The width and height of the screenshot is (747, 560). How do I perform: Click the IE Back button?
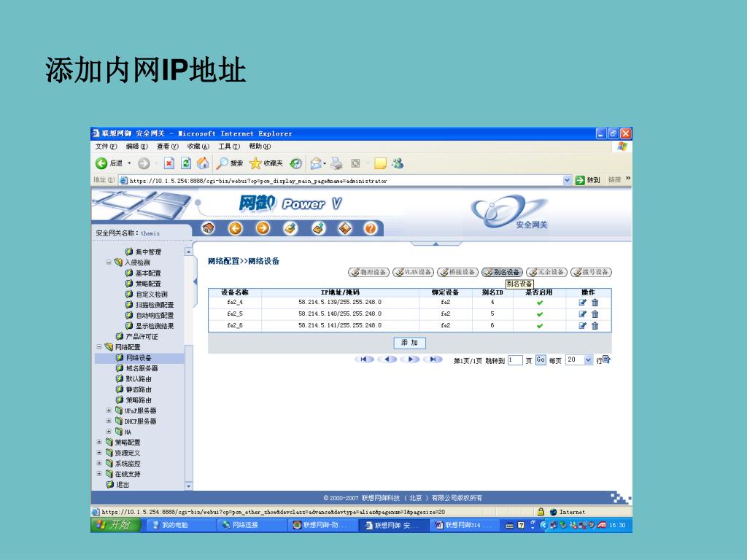click(109, 163)
